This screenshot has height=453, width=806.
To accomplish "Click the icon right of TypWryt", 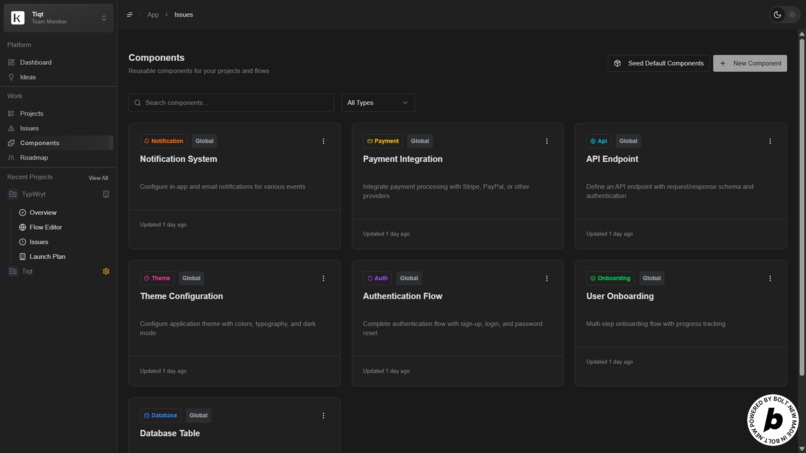I will pos(106,194).
